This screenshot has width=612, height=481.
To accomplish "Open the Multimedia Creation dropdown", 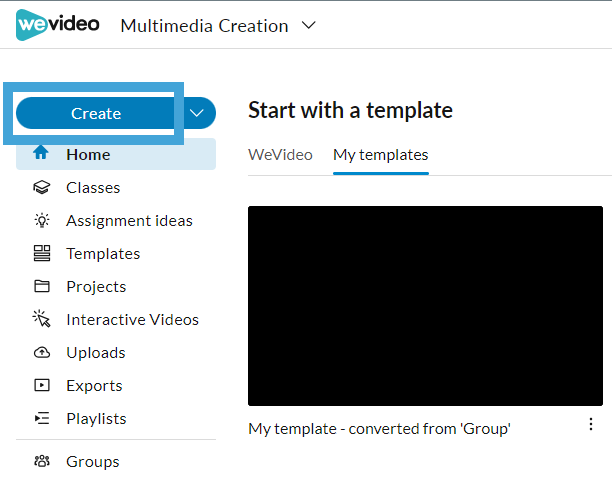I will click(218, 26).
